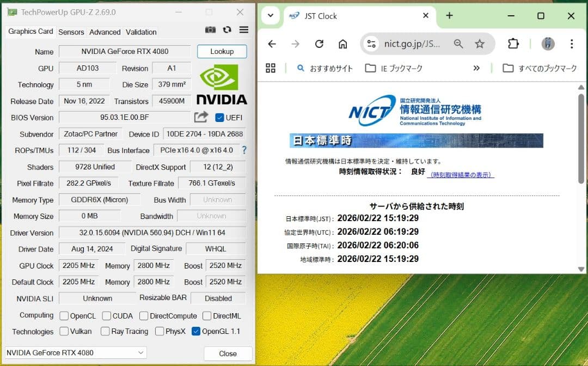Click the Shaders 9728 Unified field
Image resolution: width=588 pixels, height=366 pixels.
coord(95,167)
